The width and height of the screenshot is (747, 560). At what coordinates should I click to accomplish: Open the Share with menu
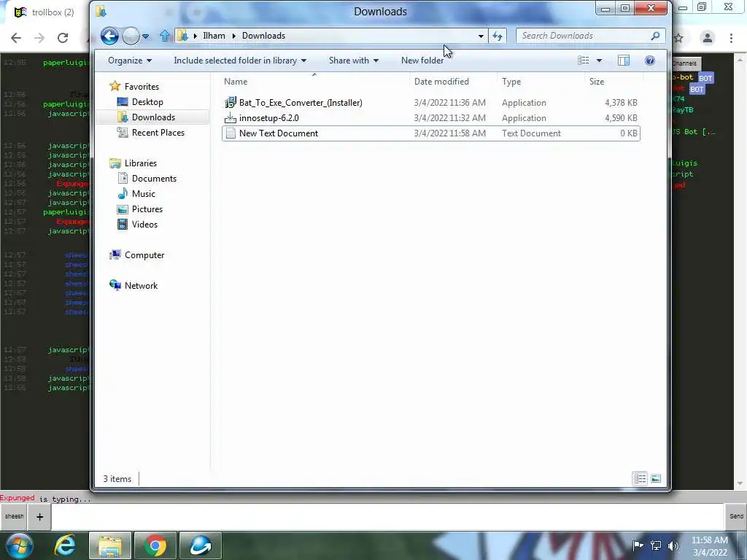tap(354, 61)
